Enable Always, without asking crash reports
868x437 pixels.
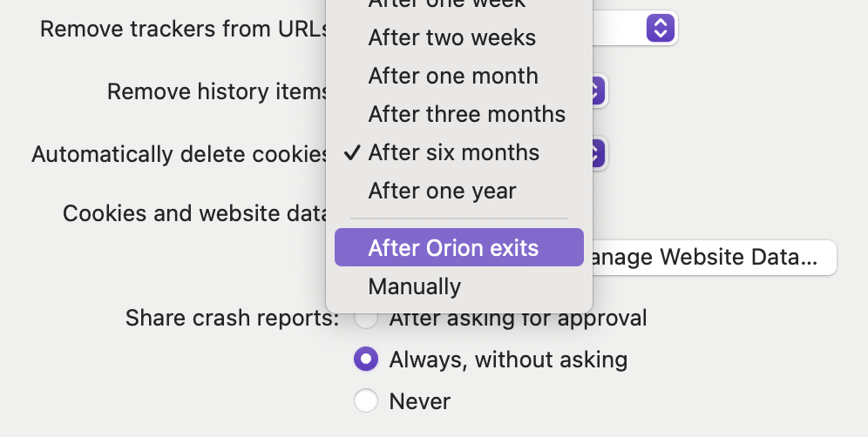tap(366, 359)
